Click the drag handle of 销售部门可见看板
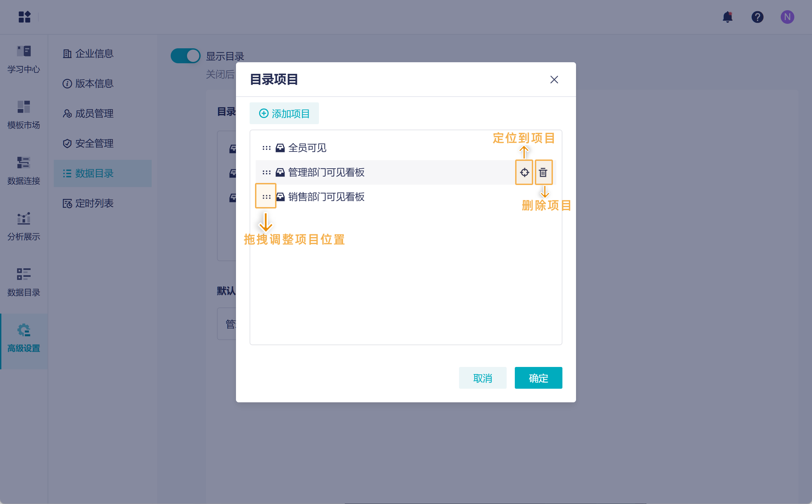Viewport: 812px width, 504px height. tap(266, 196)
